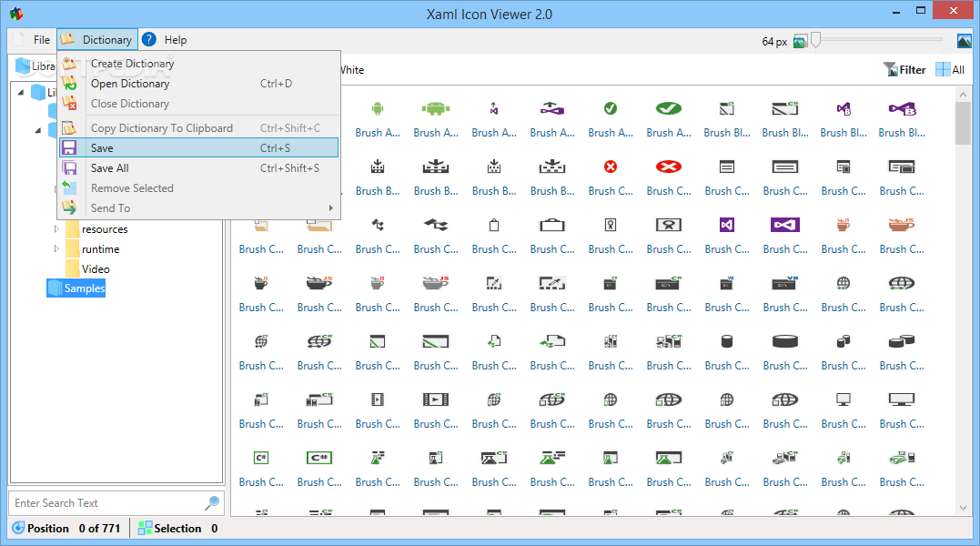Choose the Save menu entry
Screen dimensions: 980x546
click(x=198, y=147)
